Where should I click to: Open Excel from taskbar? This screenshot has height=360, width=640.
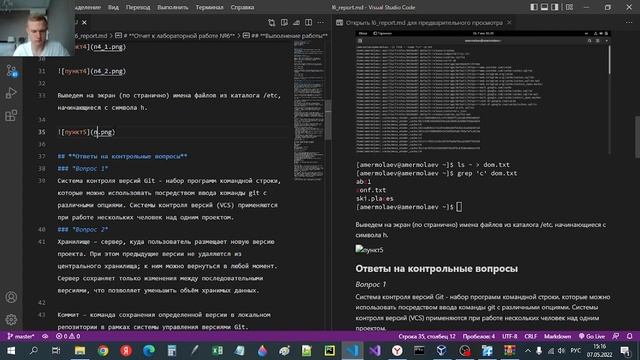pos(218,351)
